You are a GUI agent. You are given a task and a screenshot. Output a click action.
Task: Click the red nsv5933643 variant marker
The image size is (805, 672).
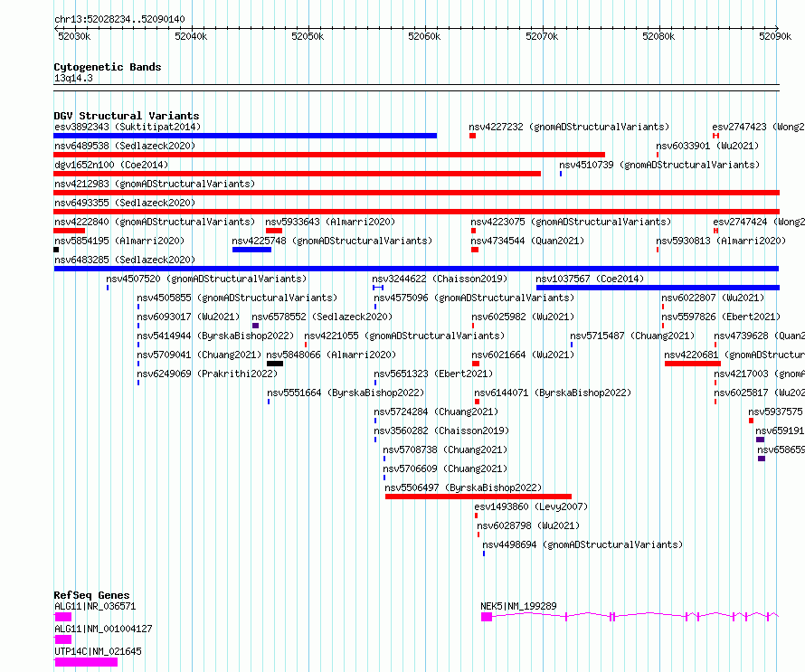(x=274, y=231)
